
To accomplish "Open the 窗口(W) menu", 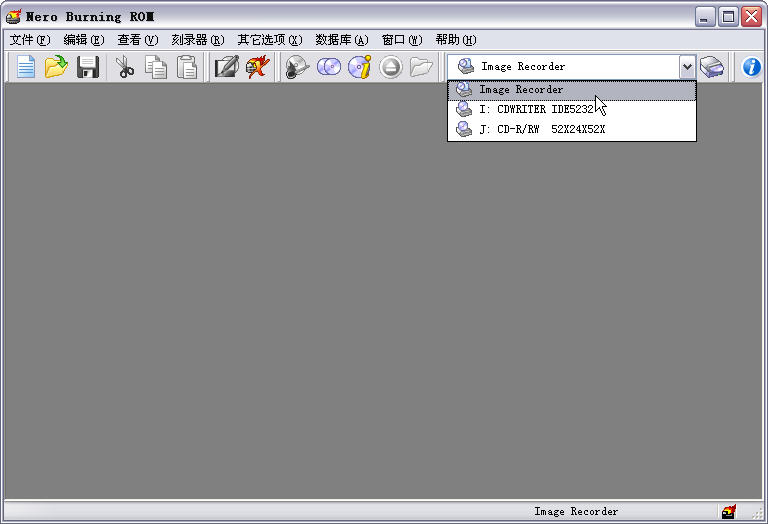I will (x=402, y=40).
